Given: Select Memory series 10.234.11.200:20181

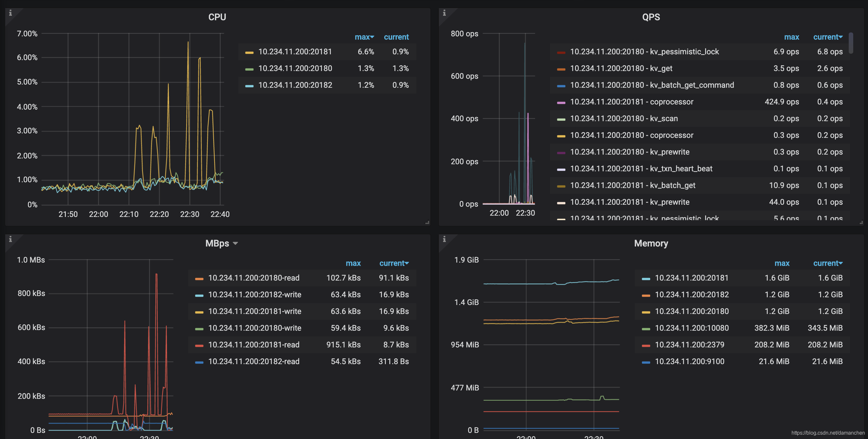Looking at the screenshot, I should (x=691, y=278).
